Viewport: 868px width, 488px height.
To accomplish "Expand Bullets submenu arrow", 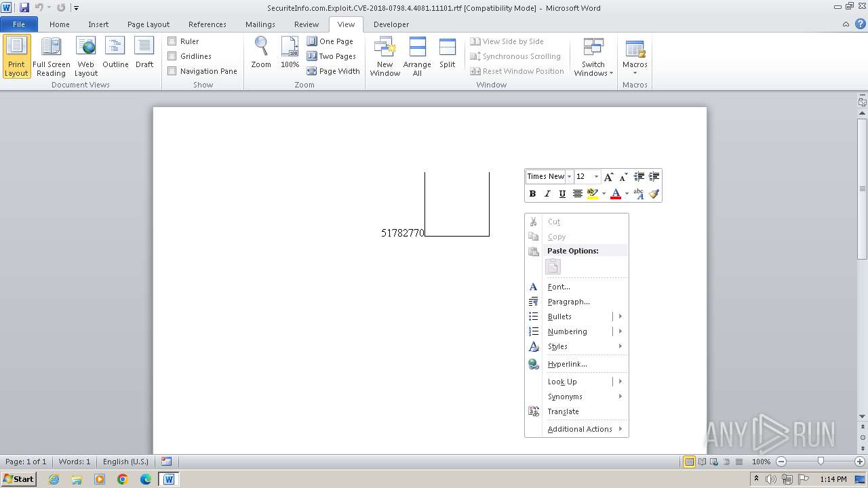I will click(620, 317).
